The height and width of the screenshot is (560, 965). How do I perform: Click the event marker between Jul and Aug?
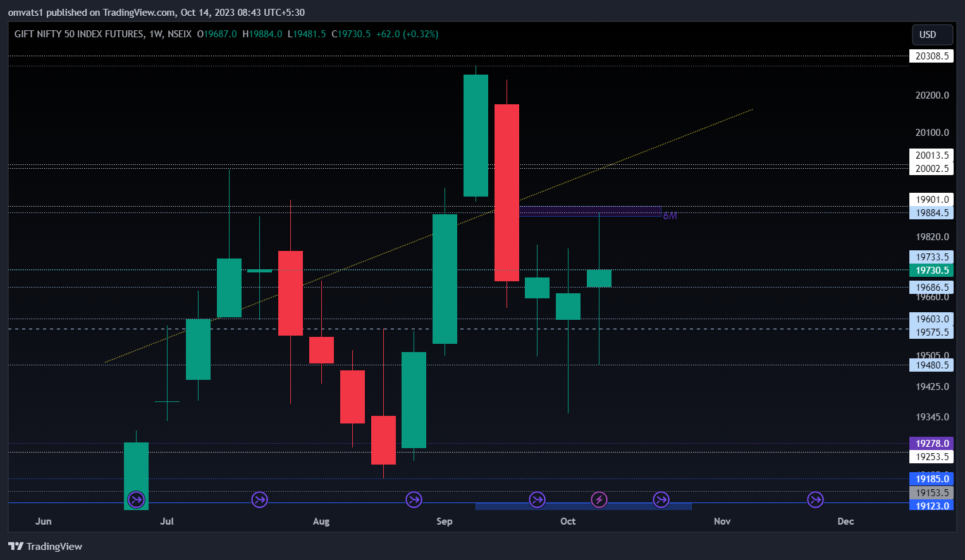259,500
